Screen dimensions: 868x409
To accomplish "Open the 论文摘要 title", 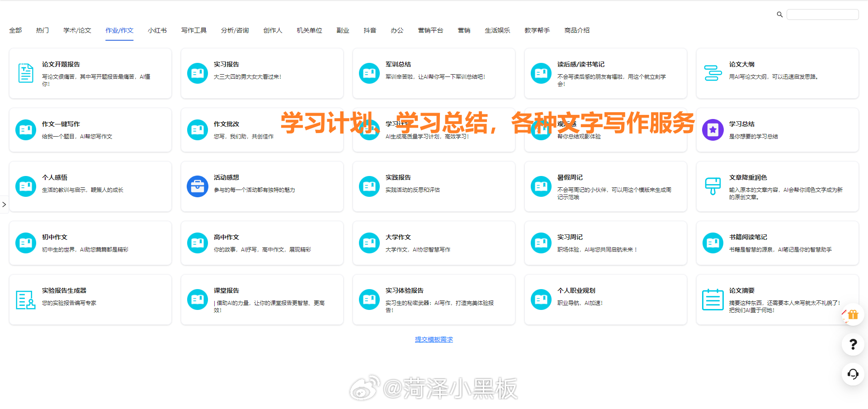I will click(x=742, y=290).
